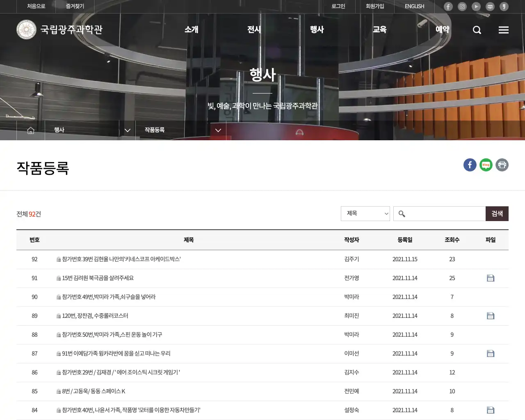Click the 검색 search button
Screen dimensions: 525x420
pos(497,213)
